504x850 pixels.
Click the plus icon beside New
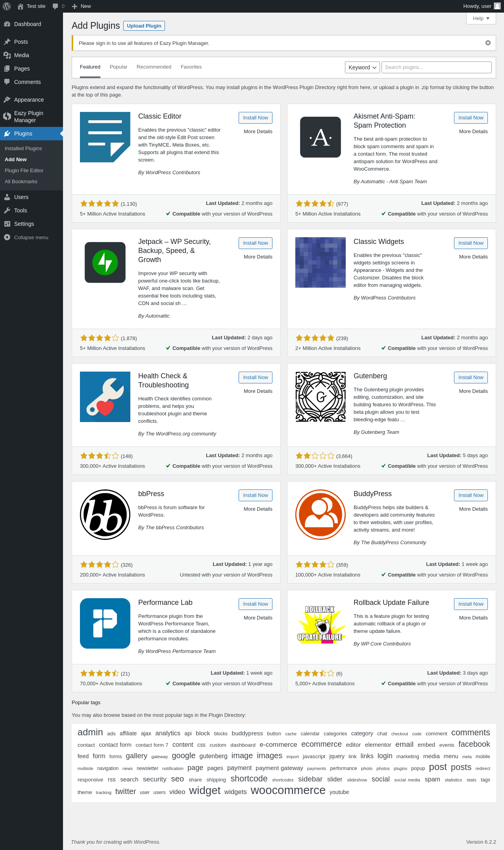pyautogui.click(x=74, y=6)
